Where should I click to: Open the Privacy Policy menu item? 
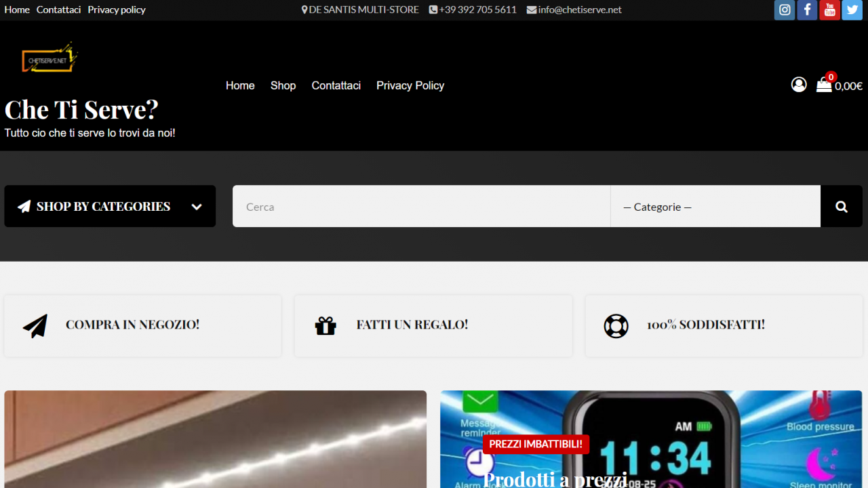point(410,85)
